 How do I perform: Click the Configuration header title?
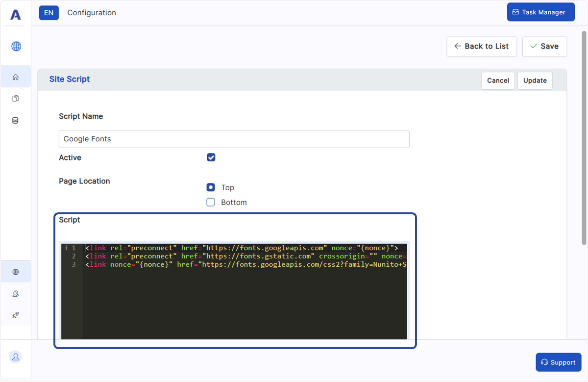[x=92, y=13]
